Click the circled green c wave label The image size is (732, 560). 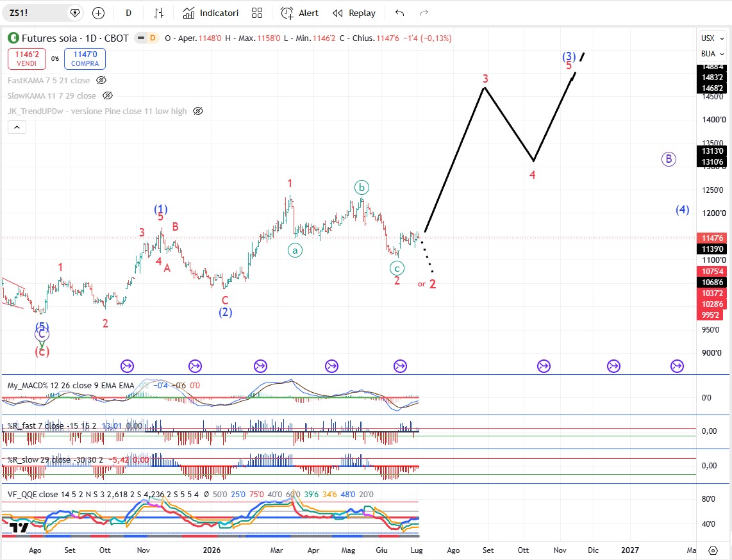click(397, 268)
